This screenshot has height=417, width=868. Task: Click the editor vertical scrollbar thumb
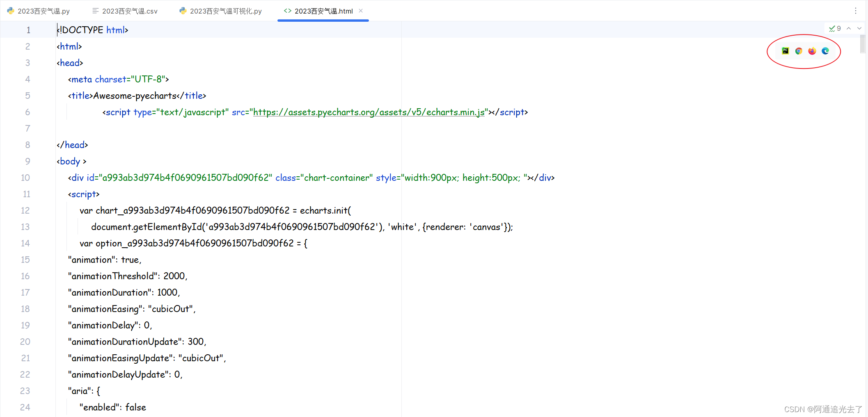click(x=863, y=44)
